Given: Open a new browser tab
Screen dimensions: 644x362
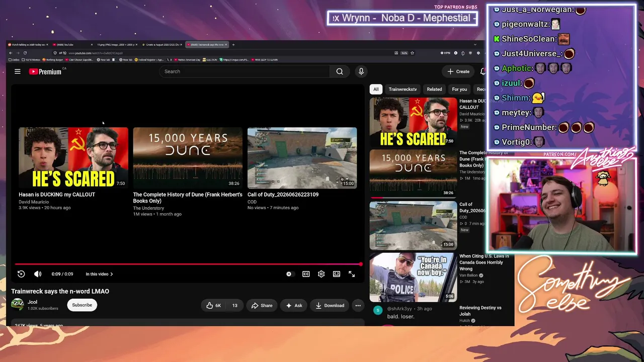Looking at the screenshot, I should (x=233, y=45).
